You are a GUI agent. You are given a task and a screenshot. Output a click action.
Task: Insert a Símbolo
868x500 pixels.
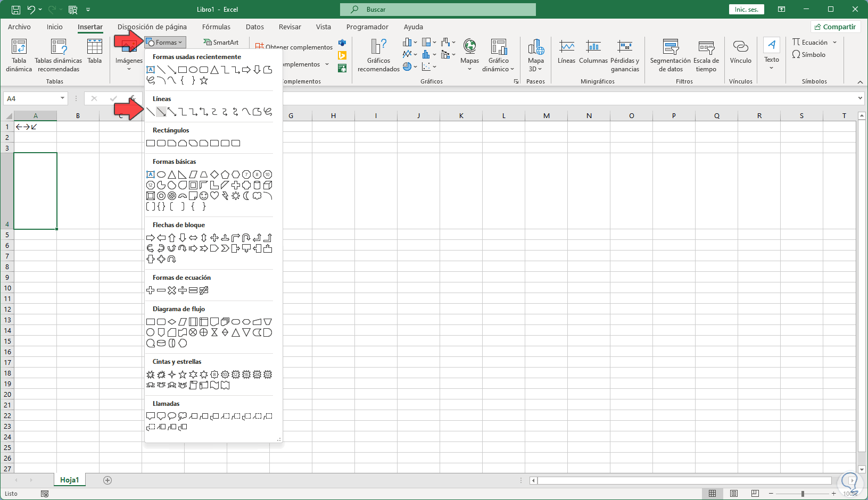tap(809, 55)
